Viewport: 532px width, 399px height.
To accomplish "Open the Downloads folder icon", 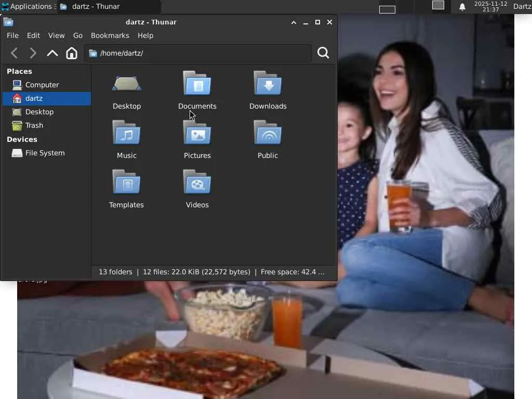I will [x=268, y=84].
